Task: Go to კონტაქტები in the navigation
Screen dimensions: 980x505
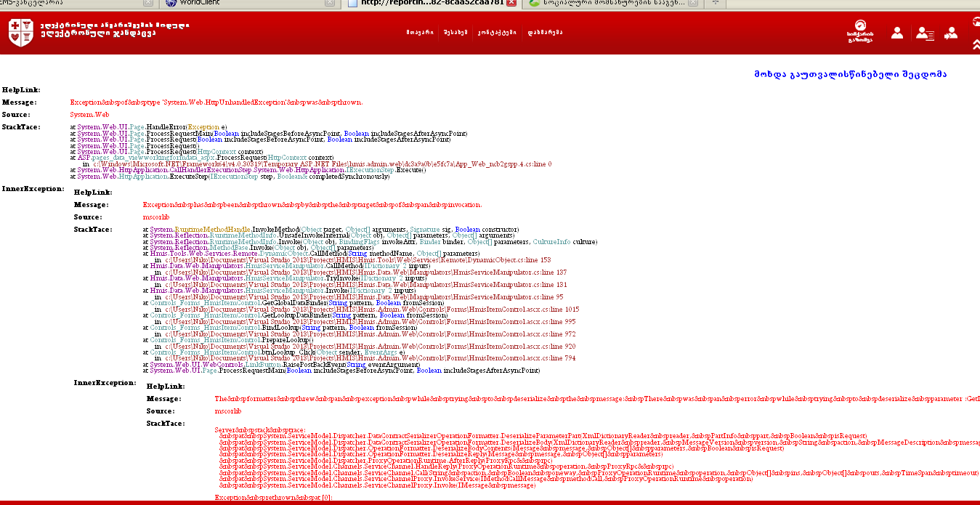Action: point(496,33)
